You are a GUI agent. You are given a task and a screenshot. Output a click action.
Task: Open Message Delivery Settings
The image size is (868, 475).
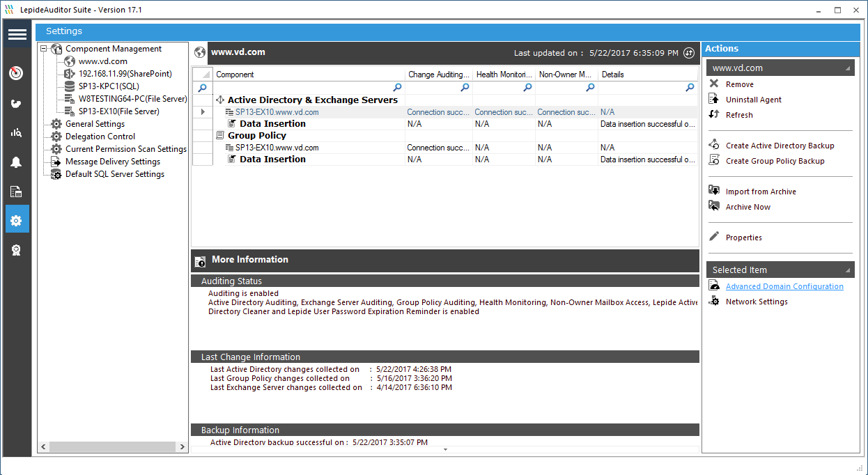pyautogui.click(x=112, y=162)
